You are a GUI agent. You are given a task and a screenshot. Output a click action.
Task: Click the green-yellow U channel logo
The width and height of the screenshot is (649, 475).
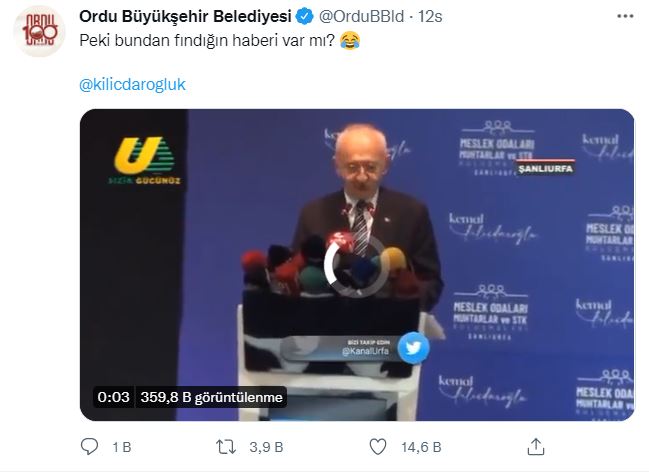click(x=144, y=161)
